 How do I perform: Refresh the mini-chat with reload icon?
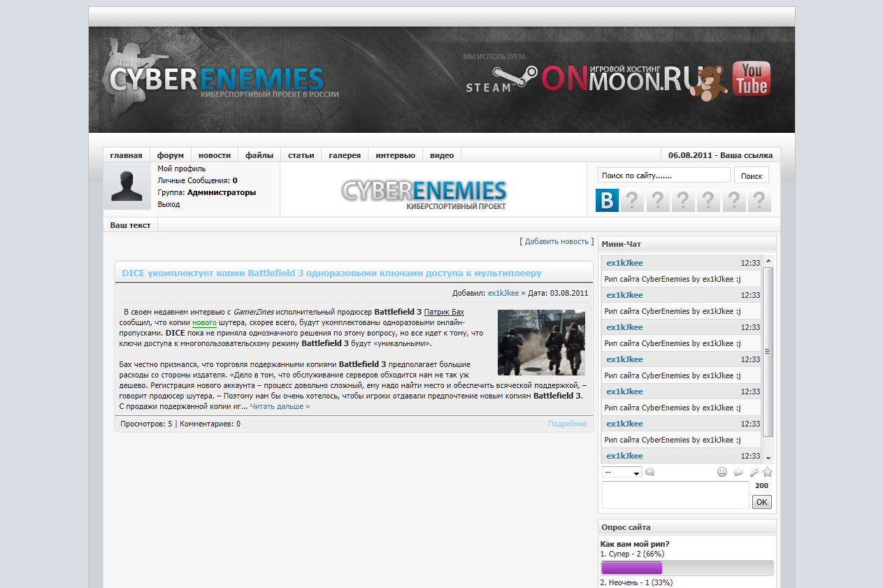650,472
